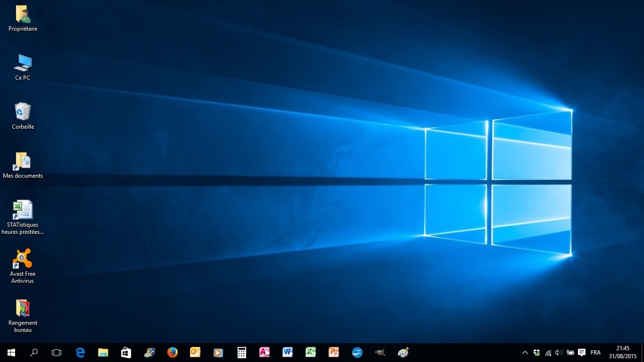Launch Microsoft Word from the taskbar

(288, 352)
